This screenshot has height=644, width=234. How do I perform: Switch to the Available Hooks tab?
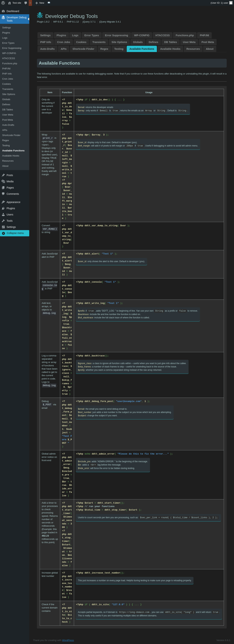pyautogui.click(x=170, y=49)
